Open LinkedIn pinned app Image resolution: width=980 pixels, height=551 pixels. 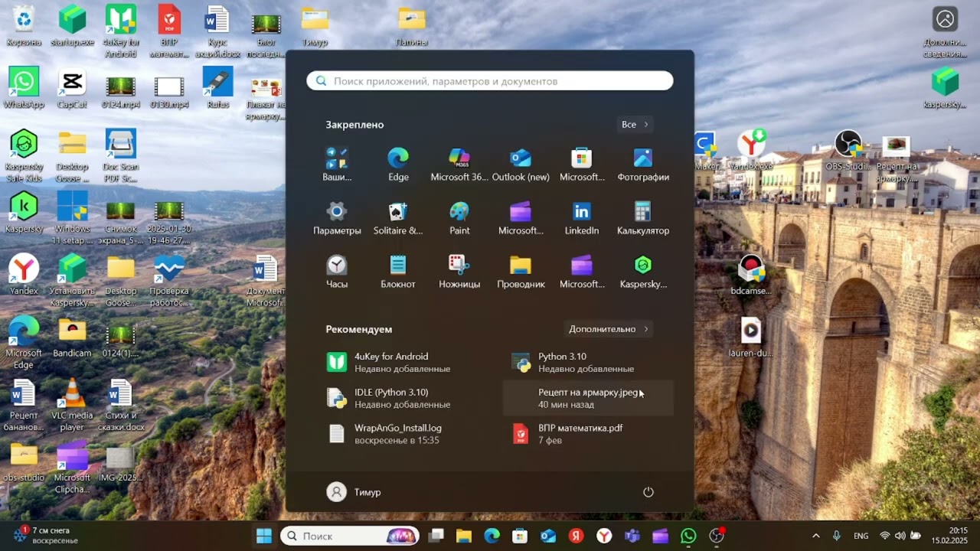click(582, 217)
